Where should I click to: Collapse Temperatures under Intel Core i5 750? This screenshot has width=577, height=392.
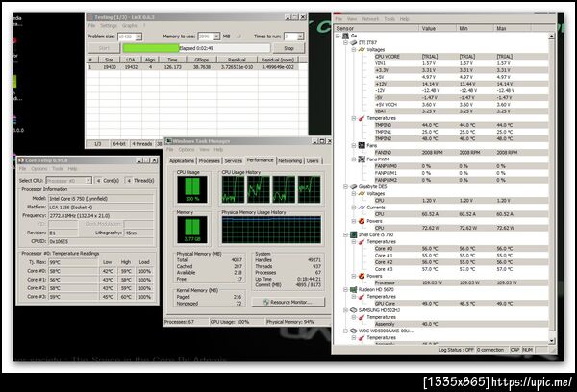pos(354,241)
